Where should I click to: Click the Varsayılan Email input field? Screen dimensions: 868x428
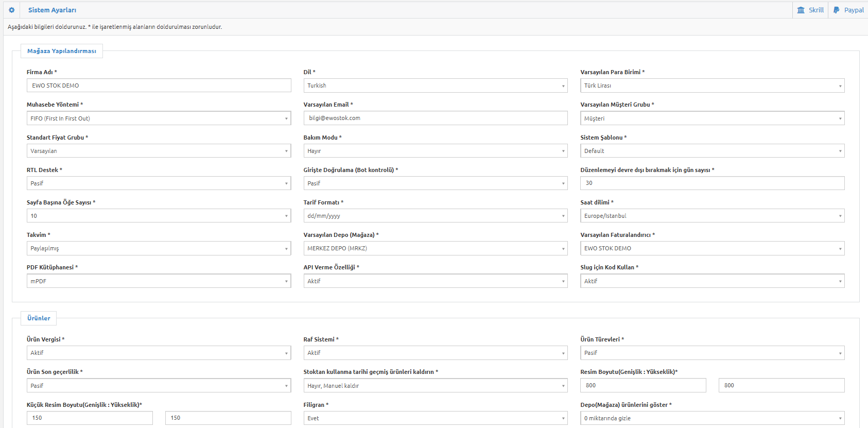[436, 118]
